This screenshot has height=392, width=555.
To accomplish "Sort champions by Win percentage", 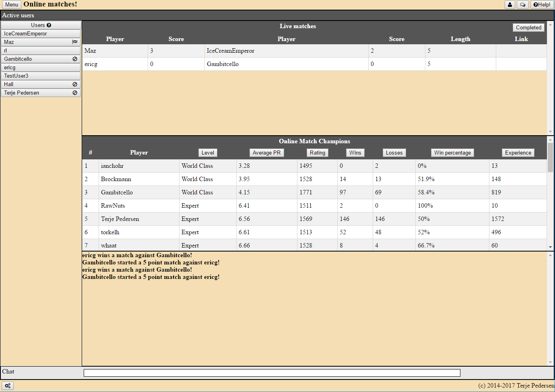I will [x=452, y=153].
